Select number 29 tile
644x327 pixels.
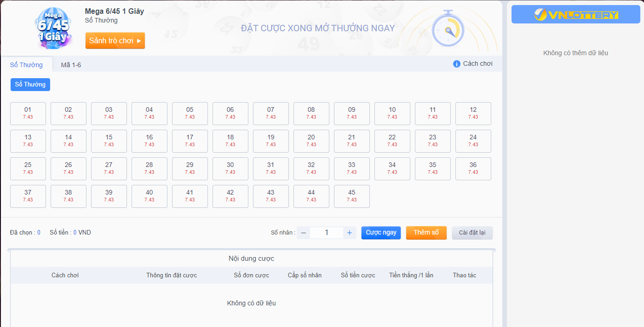click(190, 168)
